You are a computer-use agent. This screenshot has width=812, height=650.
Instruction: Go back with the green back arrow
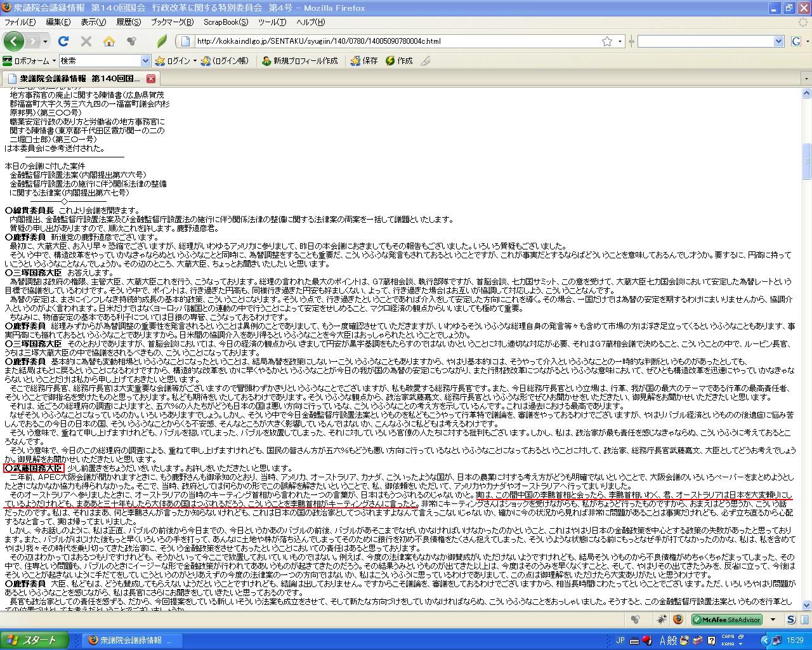coord(14,41)
